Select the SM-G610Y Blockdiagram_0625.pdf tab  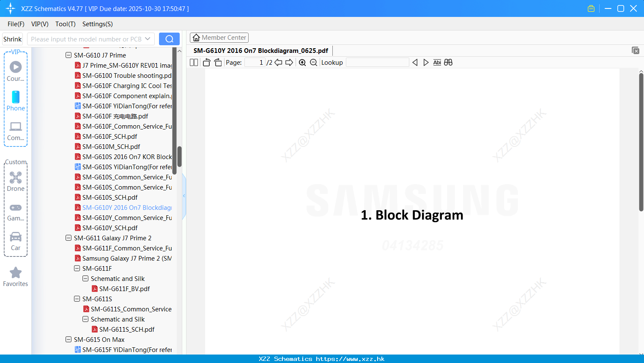pyautogui.click(x=261, y=51)
